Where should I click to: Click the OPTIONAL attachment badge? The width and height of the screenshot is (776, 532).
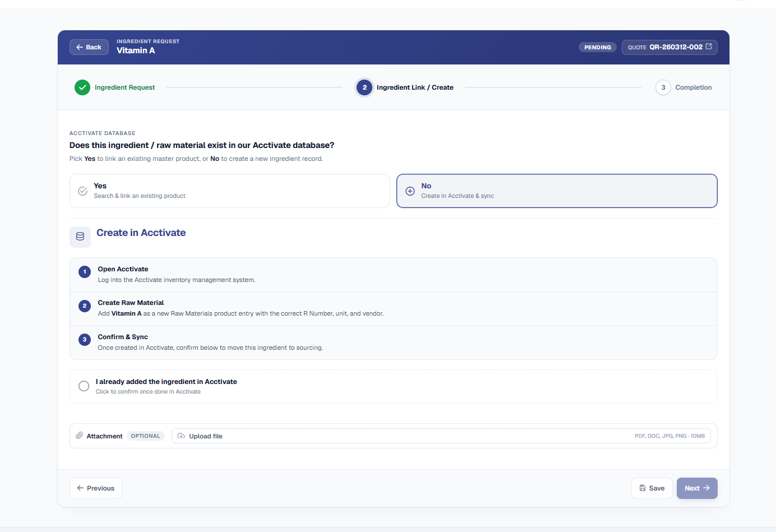click(145, 436)
